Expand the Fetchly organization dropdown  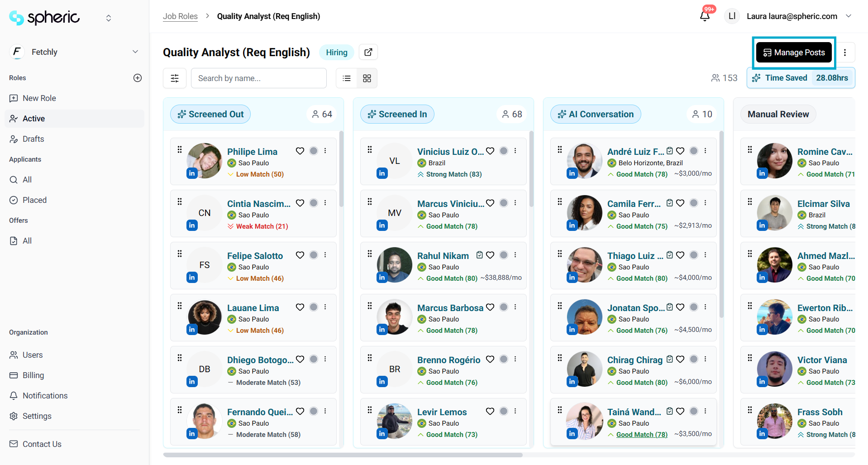(135, 52)
